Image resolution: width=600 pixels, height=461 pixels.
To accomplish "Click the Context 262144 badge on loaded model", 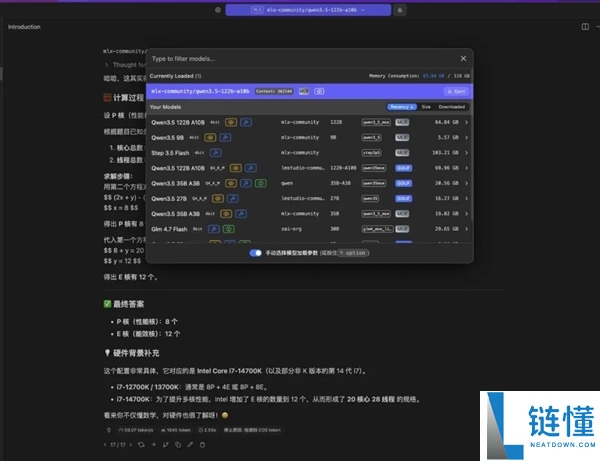I will point(274,91).
